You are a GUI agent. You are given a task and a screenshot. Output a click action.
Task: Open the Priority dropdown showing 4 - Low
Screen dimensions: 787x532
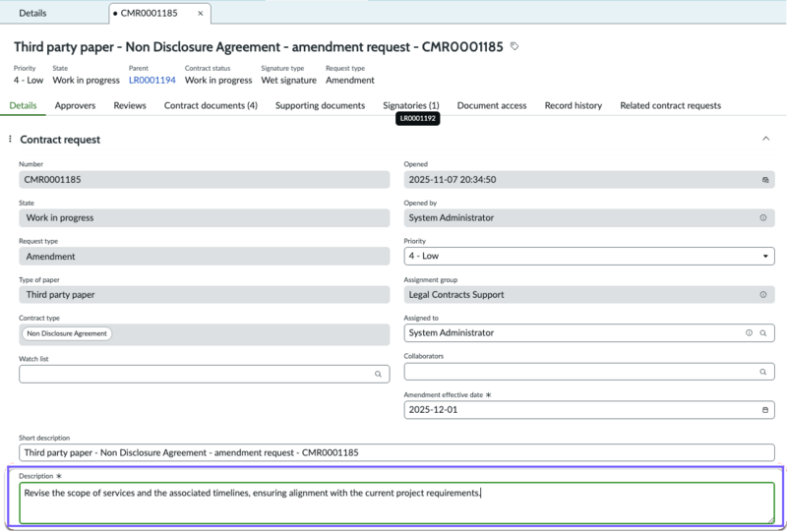588,256
